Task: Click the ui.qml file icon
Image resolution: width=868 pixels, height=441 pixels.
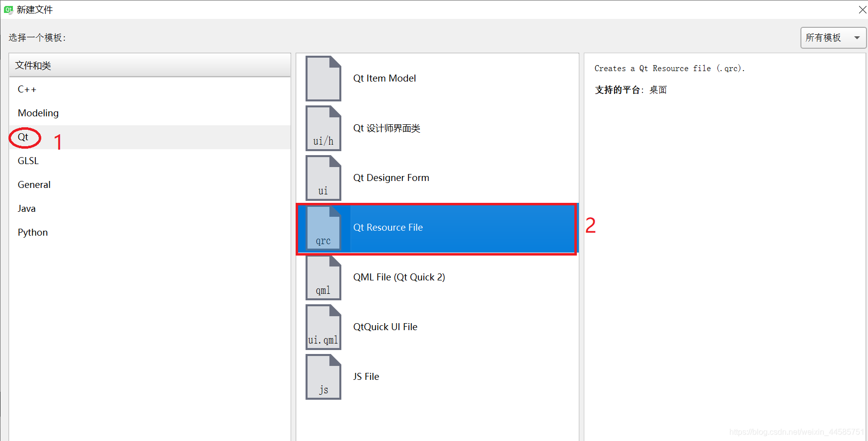Action: pos(323,327)
